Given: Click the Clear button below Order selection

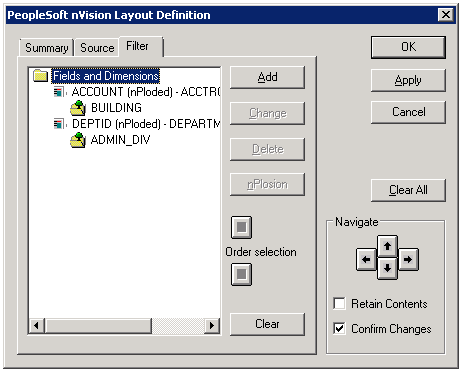Looking at the screenshot, I should click(x=267, y=324).
